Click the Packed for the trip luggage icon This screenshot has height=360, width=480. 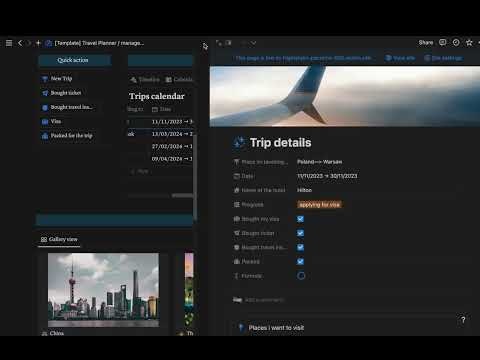point(45,136)
